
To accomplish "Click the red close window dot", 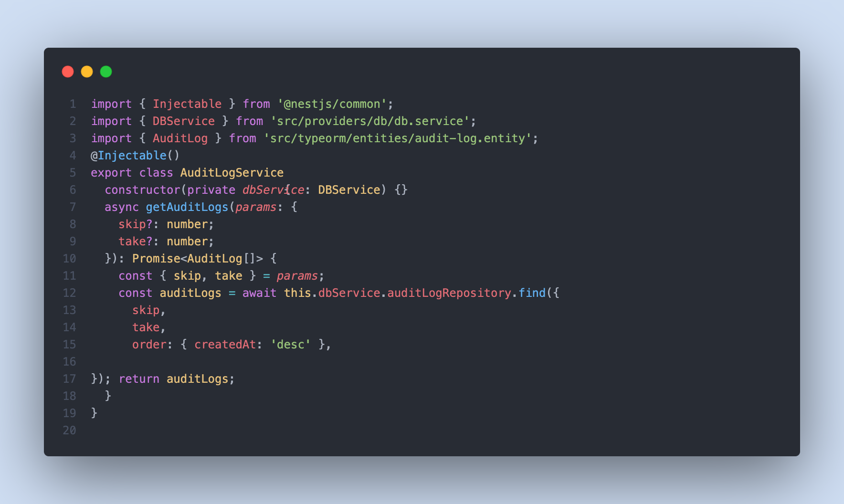I will tap(68, 72).
